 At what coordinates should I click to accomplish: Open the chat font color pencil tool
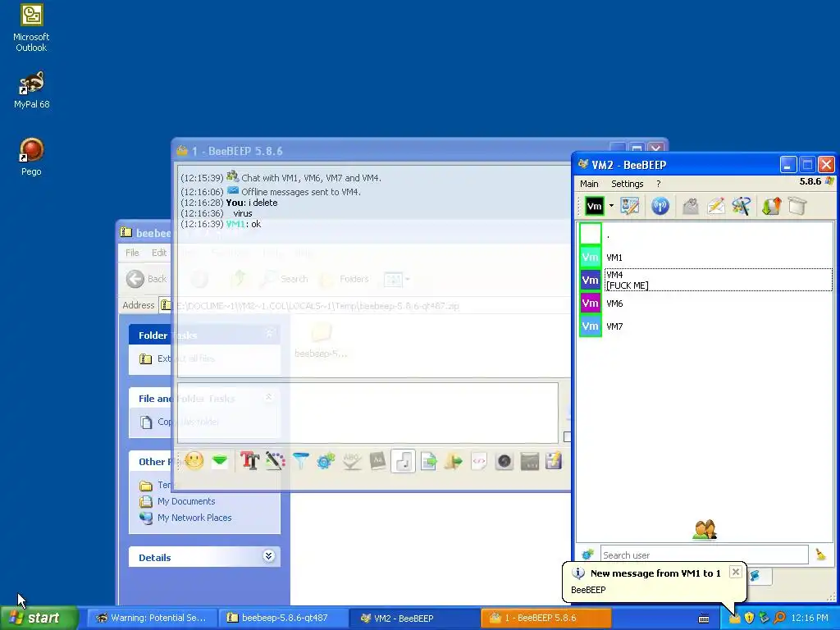tap(276, 461)
